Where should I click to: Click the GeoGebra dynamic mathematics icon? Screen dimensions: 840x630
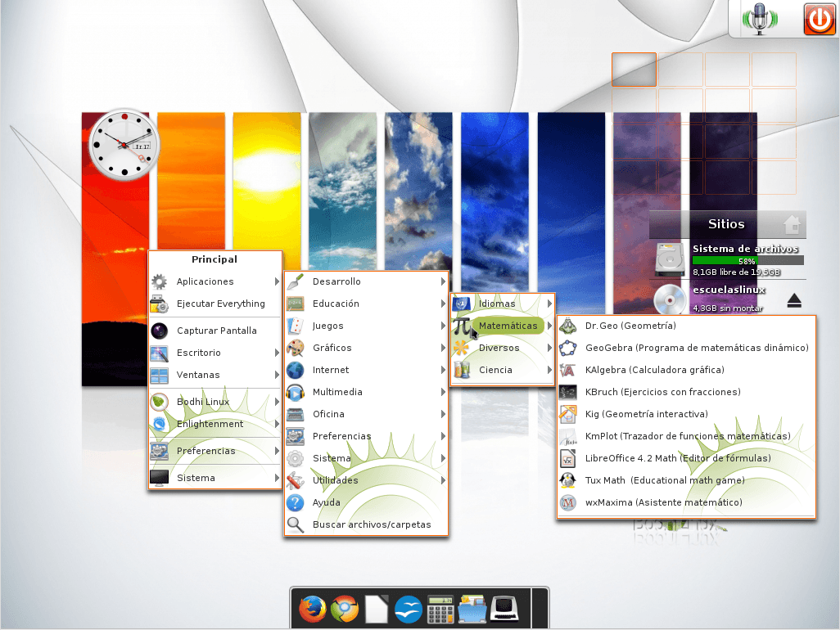pos(568,348)
